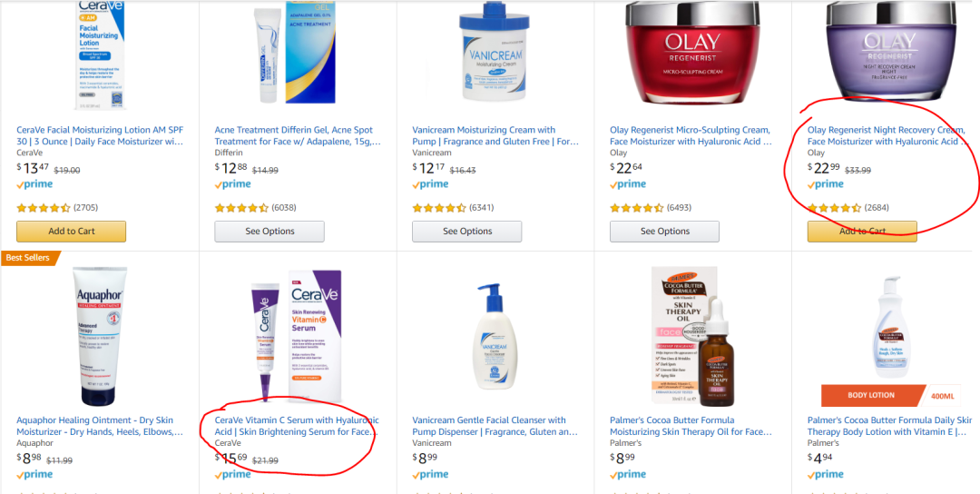This screenshot has width=980, height=494.
Task: Open Palmer's Skin Therapy Oil product image
Action: pyautogui.click(x=692, y=336)
